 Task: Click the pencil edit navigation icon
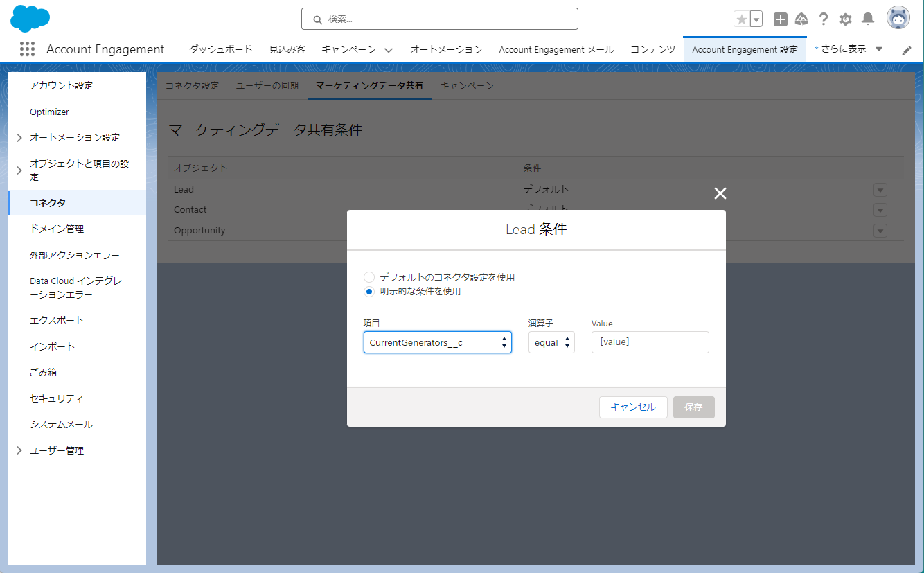coord(907,50)
